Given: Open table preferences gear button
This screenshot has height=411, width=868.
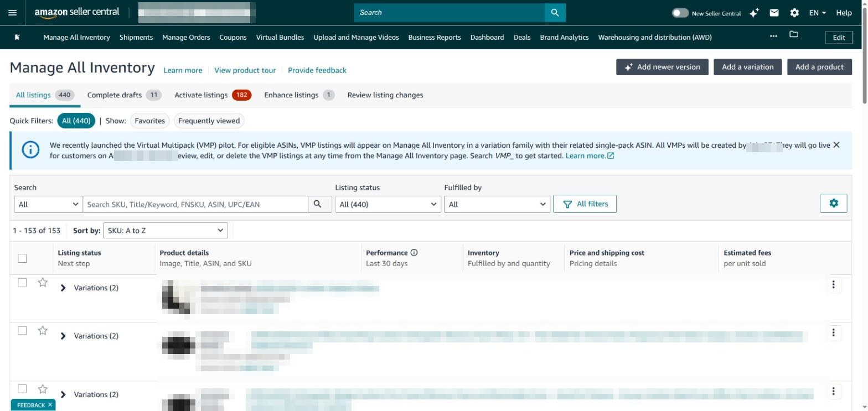Looking at the screenshot, I should [834, 203].
